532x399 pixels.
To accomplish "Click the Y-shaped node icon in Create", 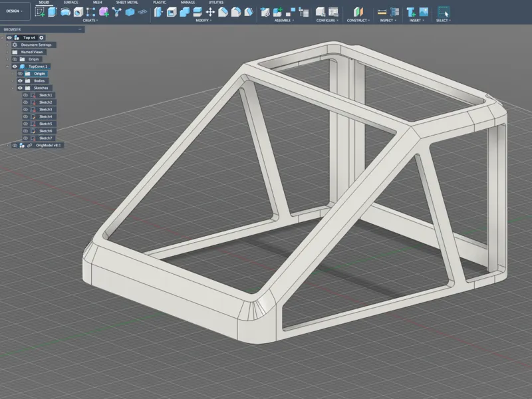I will coord(117,12).
